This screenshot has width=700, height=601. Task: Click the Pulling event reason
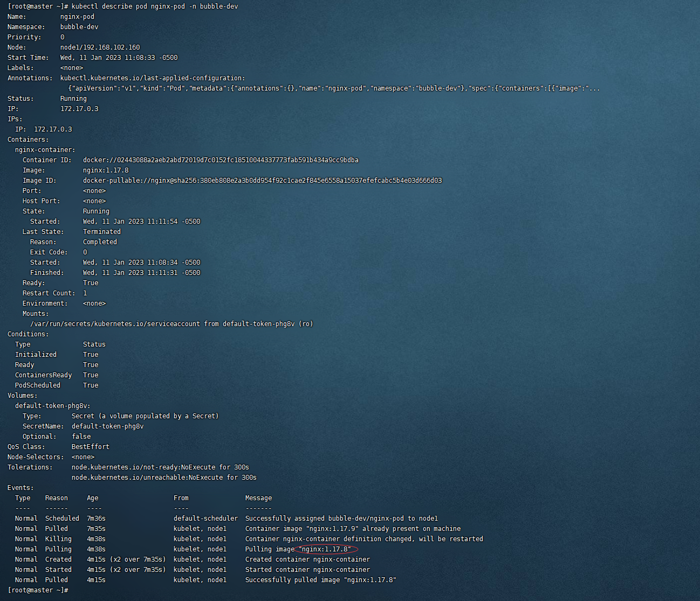tap(58, 549)
